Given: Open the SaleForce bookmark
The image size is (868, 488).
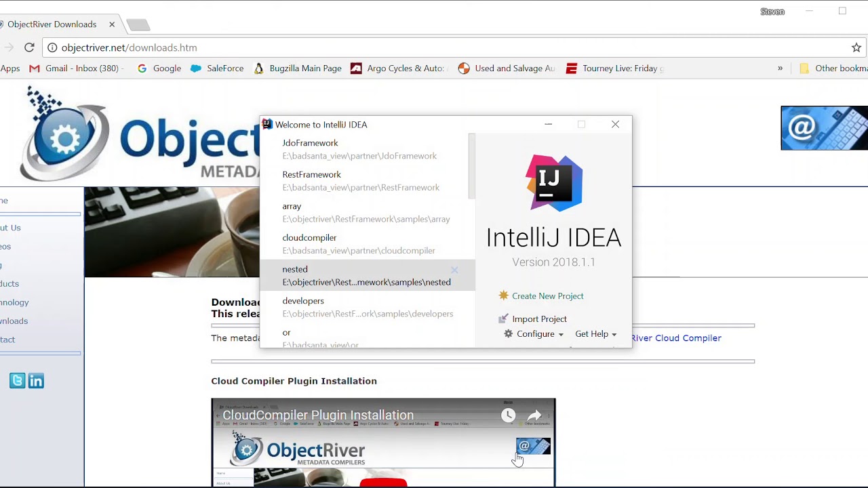Looking at the screenshot, I should (217, 68).
